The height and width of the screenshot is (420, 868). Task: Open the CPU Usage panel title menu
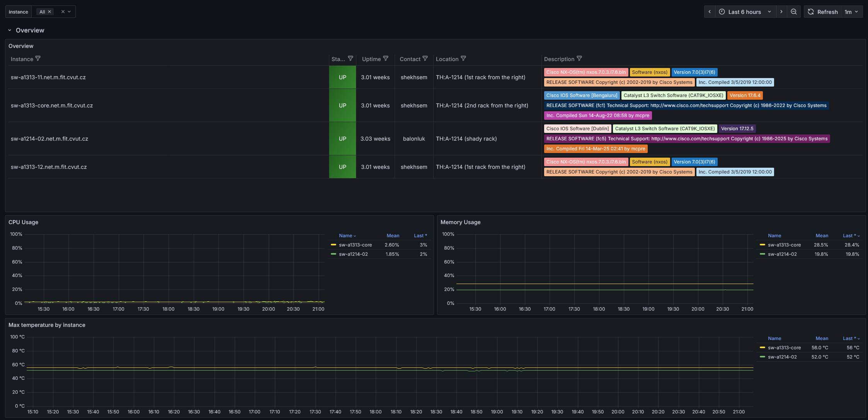coord(24,222)
